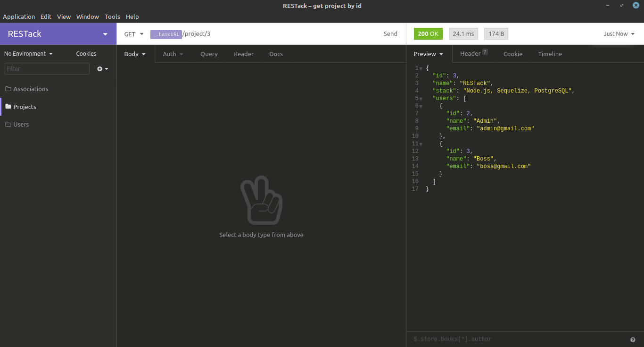Image resolution: width=644 pixels, height=347 pixels.
Task: Focus the JSONPath response filter field
Action: point(519,339)
